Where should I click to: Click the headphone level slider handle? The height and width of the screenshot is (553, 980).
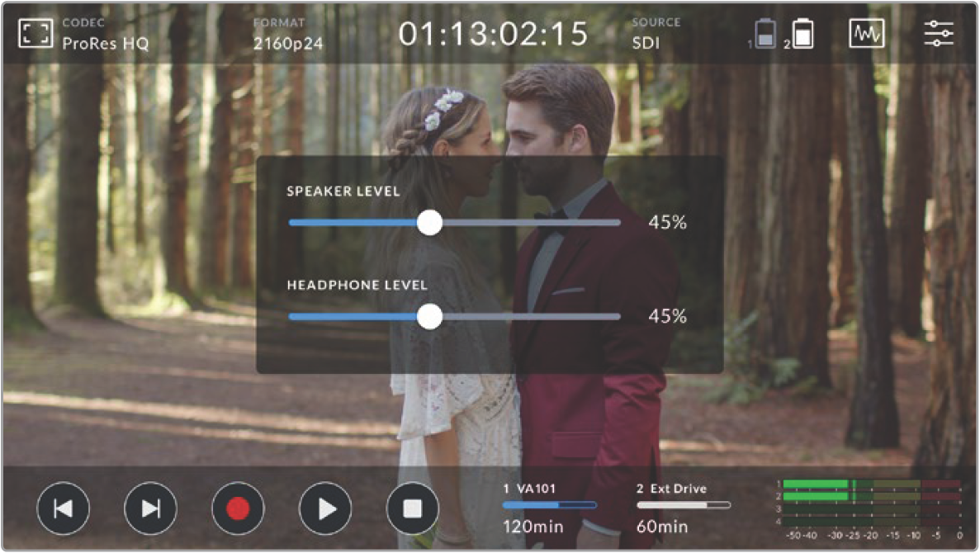[x=429, y=316]
